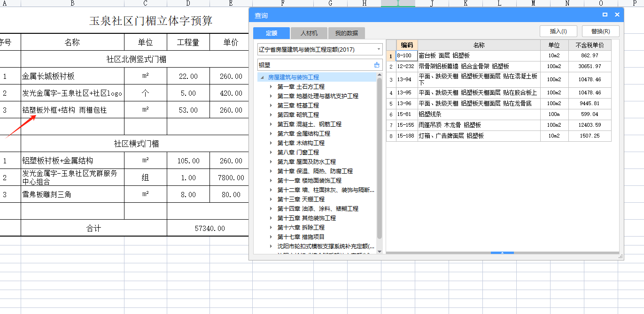Select tree item 第四章 砌筑工程
The image size is (644, 314).
298,115
